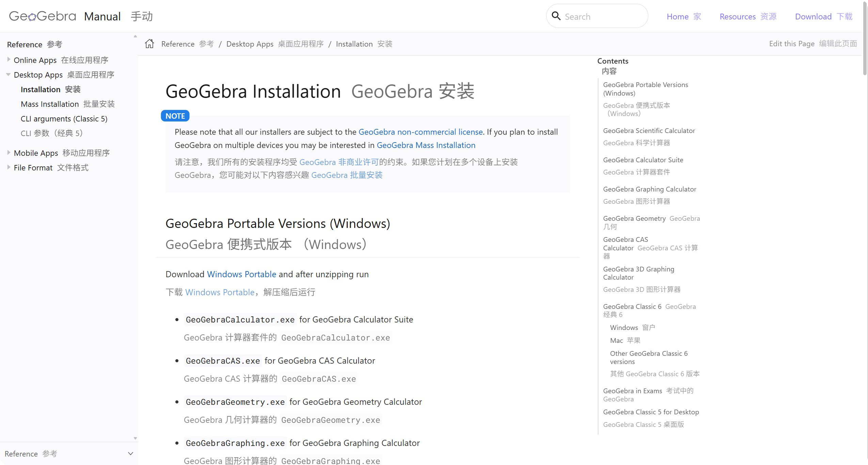This screenshot has width=868, height=465.
Task: Click the Windows Portable download link
Action: click(x=241, y=274)
